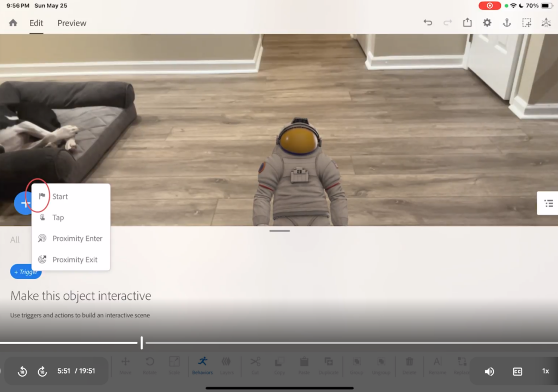Tap the 5:51 / 19:51 time display
Image resolution: width=558 pixels, height=392 pixels.
pyautogui.click(x=76, y=371)
